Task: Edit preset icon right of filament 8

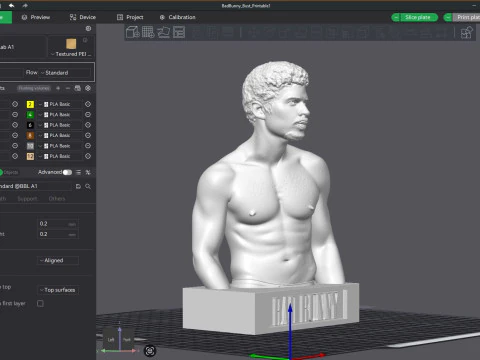Action: tap(88, 135)
